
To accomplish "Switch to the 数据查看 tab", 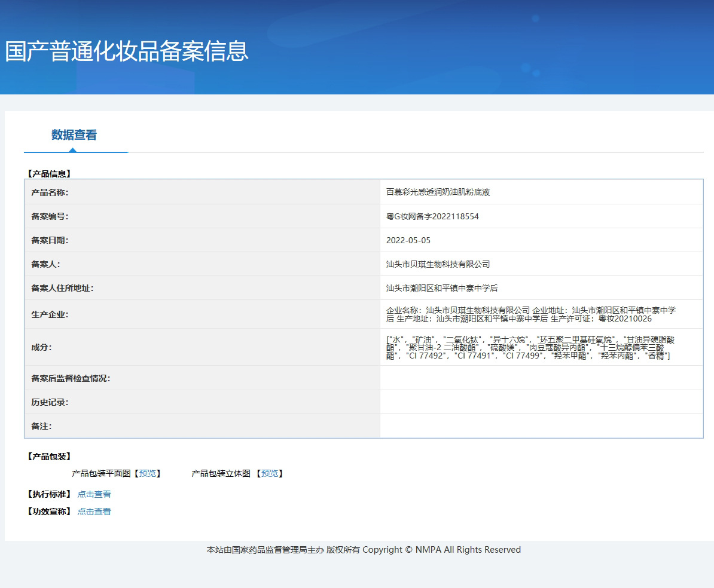I will pos(74,135).
